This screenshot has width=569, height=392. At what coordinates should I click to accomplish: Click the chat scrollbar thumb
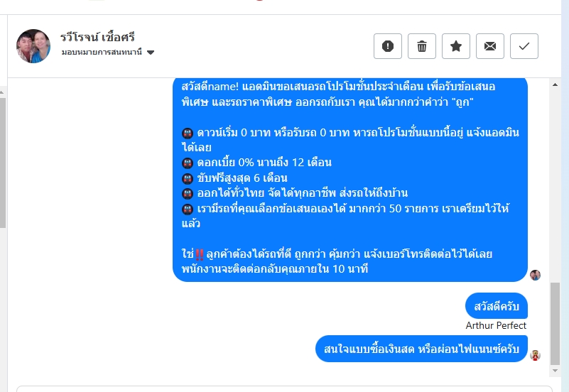click(x=555, y=323)
